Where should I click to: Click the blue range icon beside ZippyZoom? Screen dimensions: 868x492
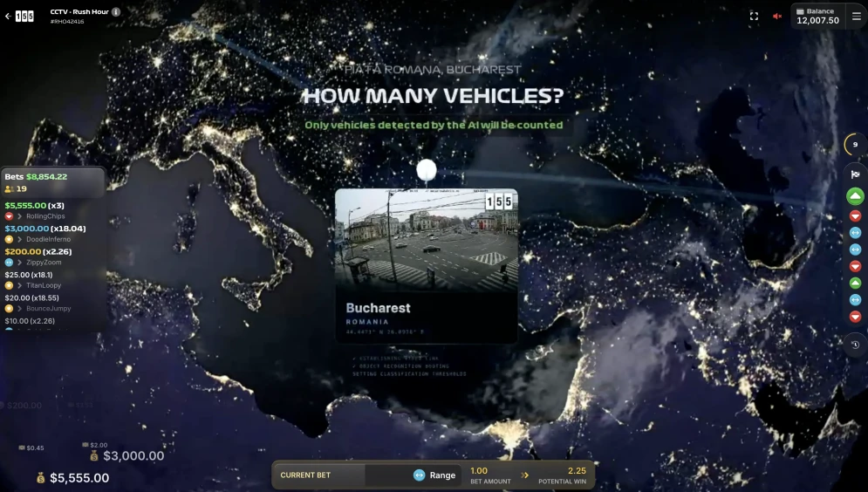[9, 263]
